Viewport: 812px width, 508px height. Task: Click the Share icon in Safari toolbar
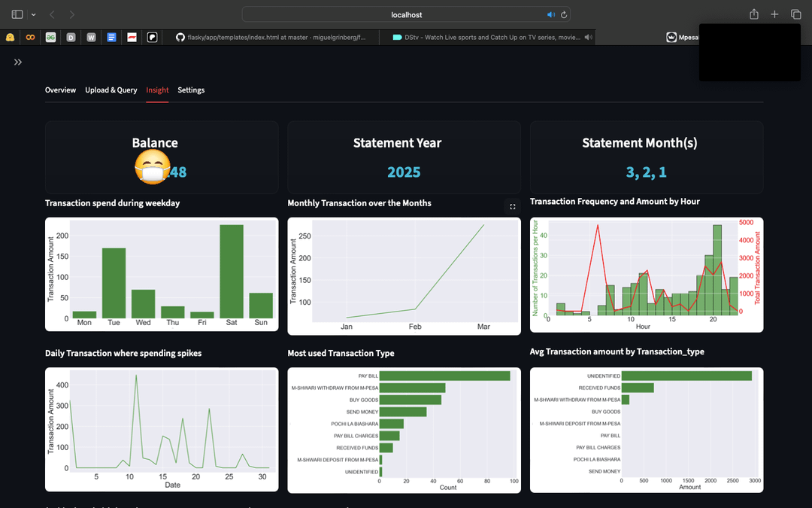coord(754,14)
